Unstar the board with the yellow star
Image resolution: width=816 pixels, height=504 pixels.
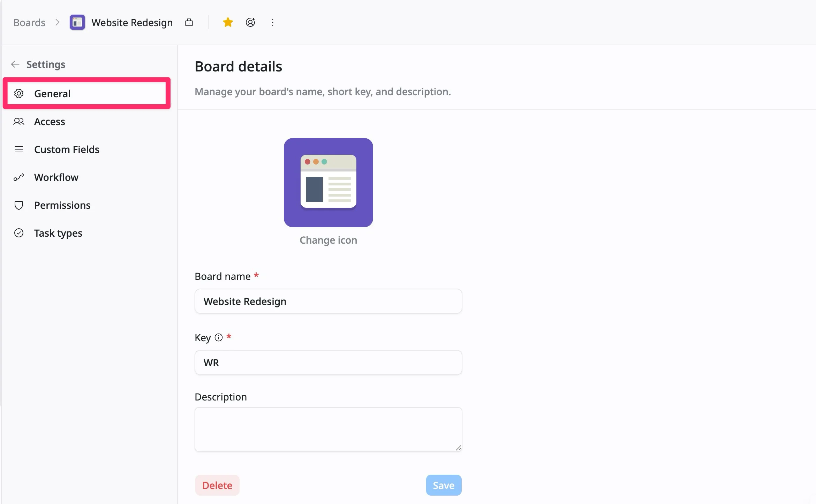coord(228,22)
